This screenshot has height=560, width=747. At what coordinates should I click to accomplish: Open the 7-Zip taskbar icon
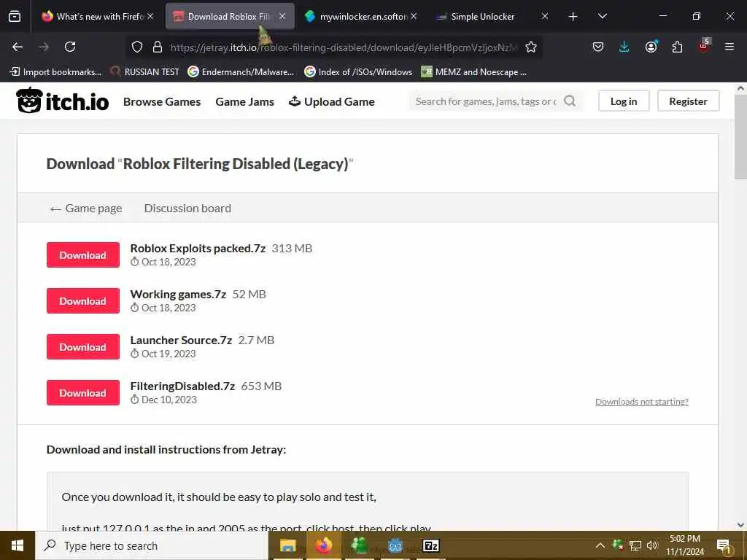[x=430, y=545]
